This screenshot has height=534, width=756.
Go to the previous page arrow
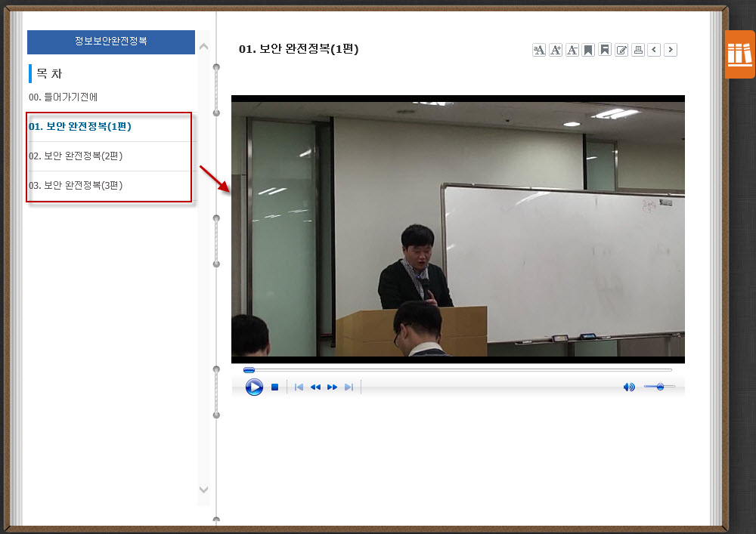pos(654,50)
